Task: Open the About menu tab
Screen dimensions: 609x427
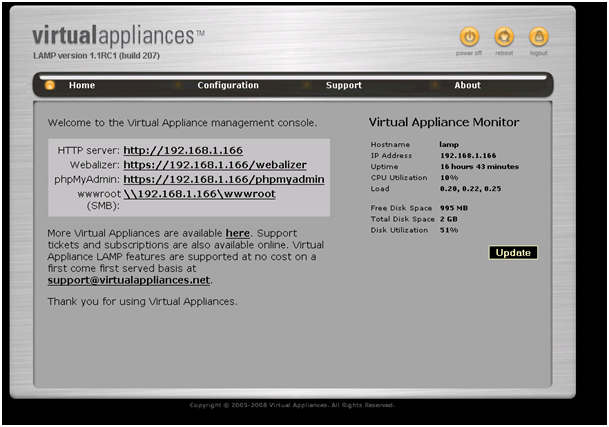Action: pos(467,85)
